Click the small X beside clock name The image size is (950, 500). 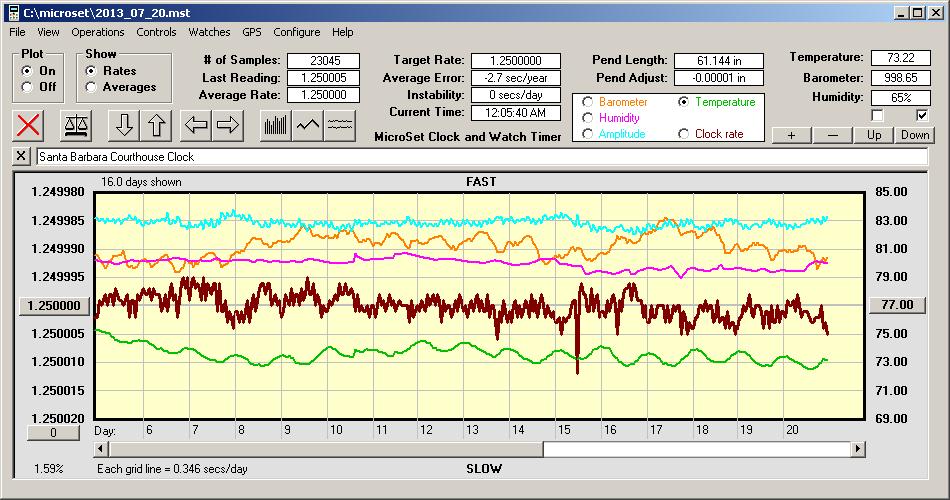click(x=21, y=156)
